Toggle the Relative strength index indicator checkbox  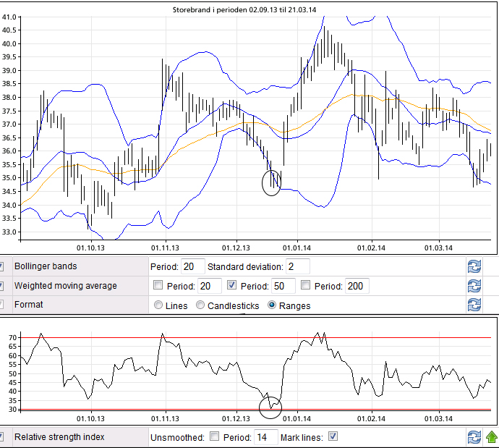point(2,437)
